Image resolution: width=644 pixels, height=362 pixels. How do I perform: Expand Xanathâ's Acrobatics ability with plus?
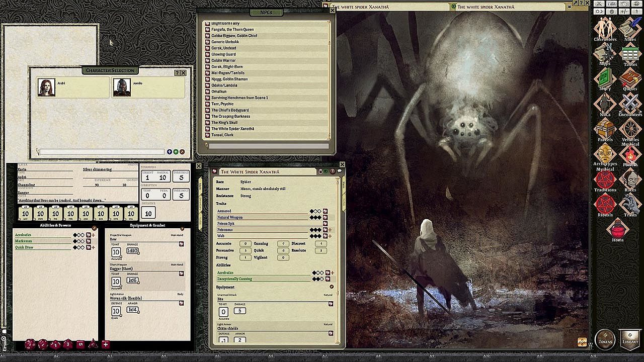pyautogui.click(x=332, y=273)
